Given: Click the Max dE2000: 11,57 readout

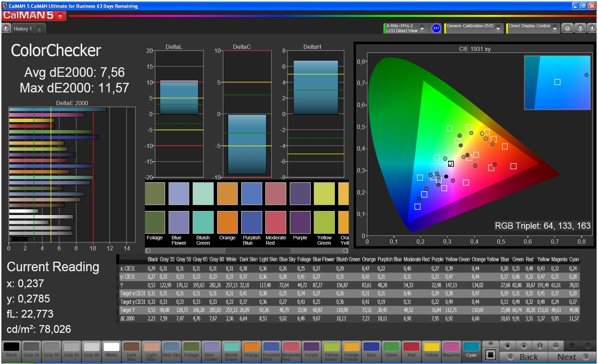Looking at the screenshot, I should coord(74,88).
